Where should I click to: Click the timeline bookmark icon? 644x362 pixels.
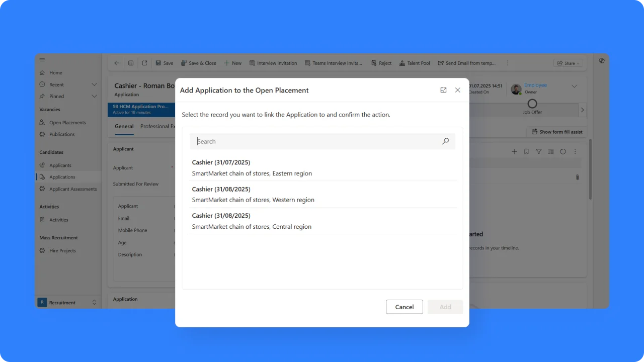[526, 151]
